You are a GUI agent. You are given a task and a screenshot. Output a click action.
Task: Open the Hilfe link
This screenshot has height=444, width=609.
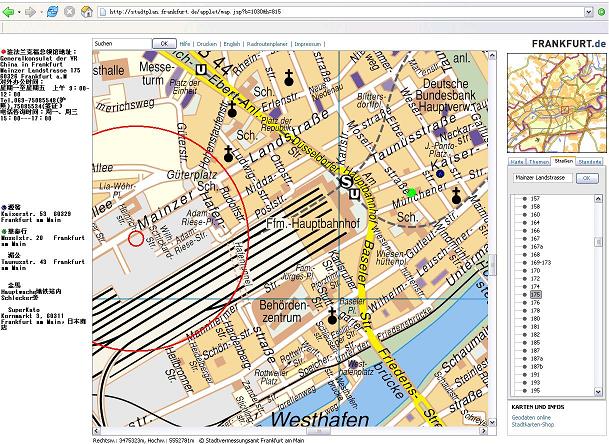pos(185,44)
